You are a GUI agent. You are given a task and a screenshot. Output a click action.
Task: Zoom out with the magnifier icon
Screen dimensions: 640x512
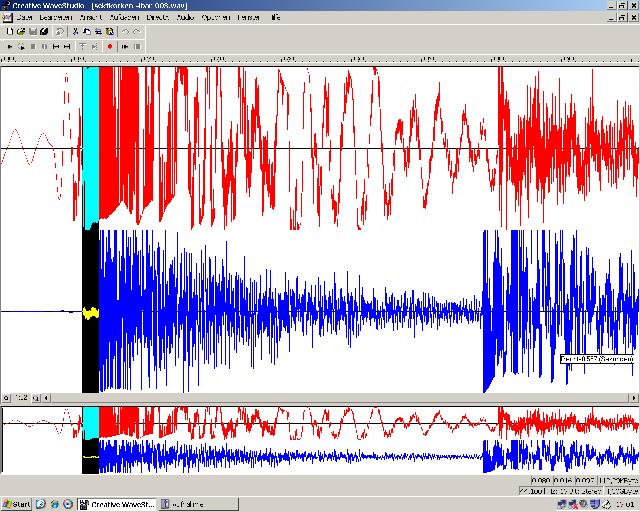coord(6,398)
